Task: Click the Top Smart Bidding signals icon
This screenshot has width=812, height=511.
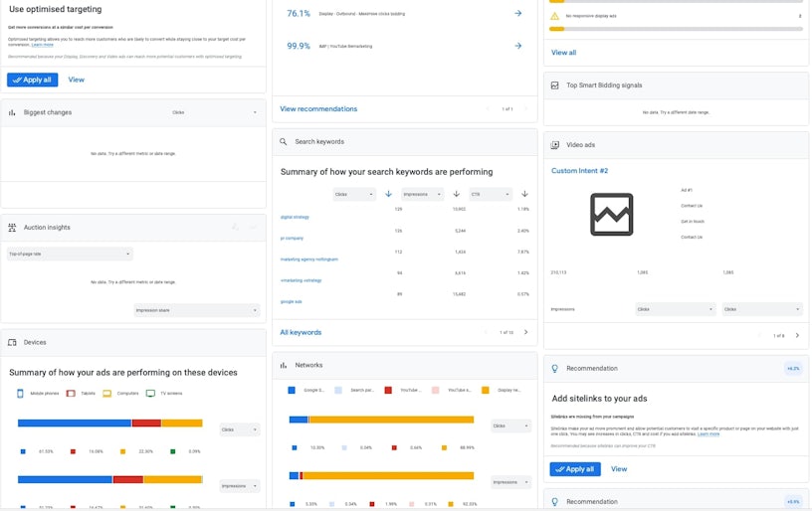Action: (554, 85)
